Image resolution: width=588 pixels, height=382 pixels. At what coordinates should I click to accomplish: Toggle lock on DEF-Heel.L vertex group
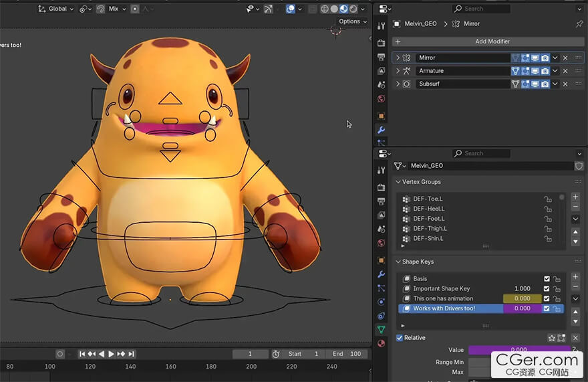(x=548, y=209)
